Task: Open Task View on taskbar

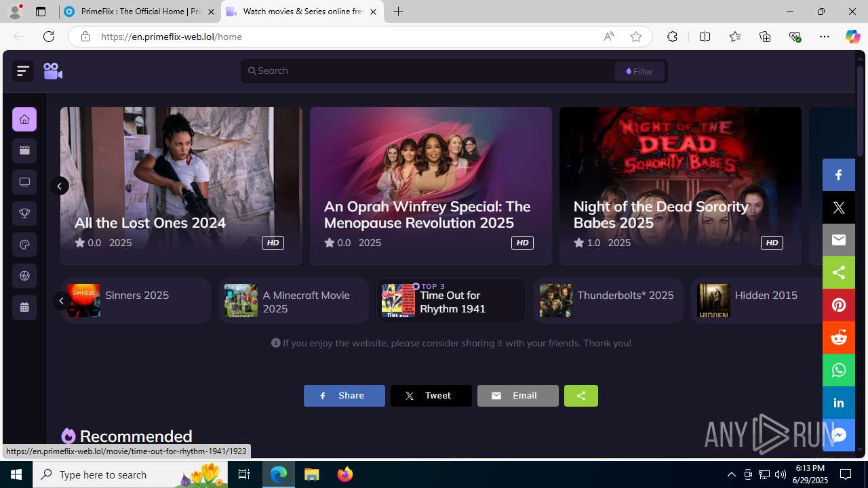Action: [x=244, y=474]
